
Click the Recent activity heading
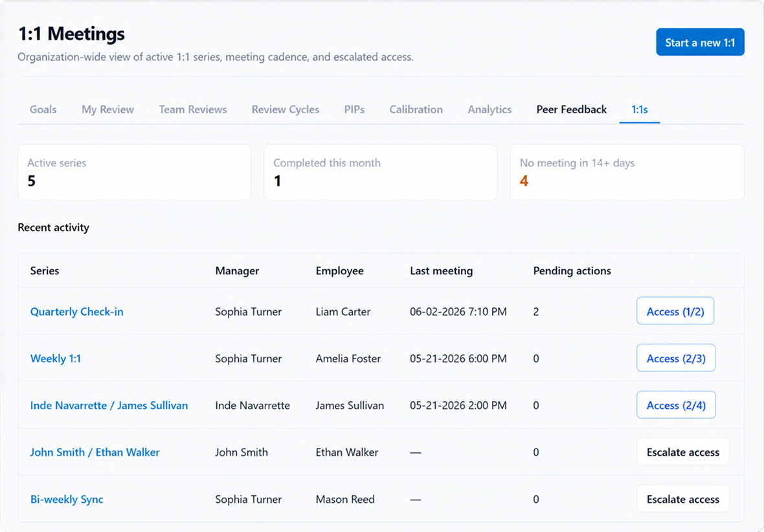(x=54, y=228)
